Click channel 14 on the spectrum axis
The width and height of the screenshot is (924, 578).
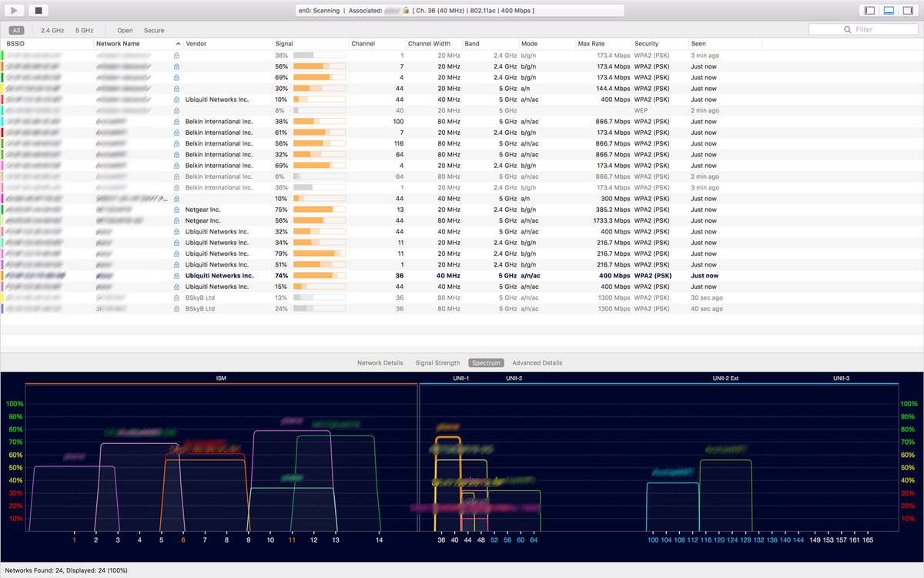point(379,540)
